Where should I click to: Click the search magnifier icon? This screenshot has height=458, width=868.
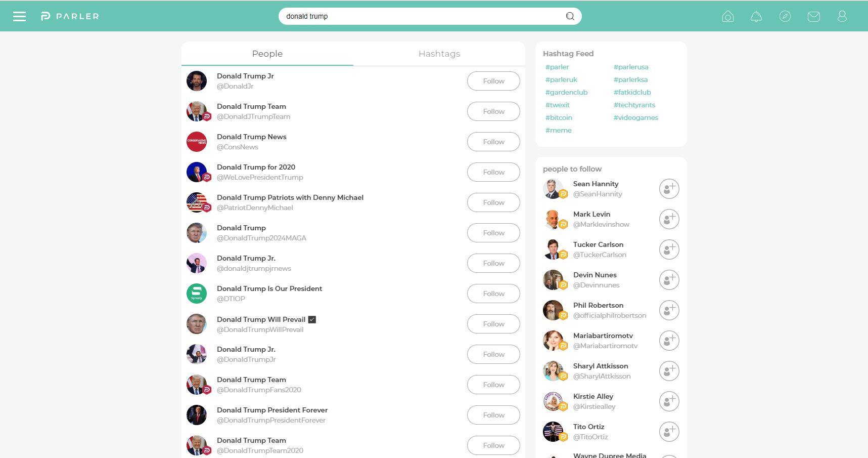point(570,16)
